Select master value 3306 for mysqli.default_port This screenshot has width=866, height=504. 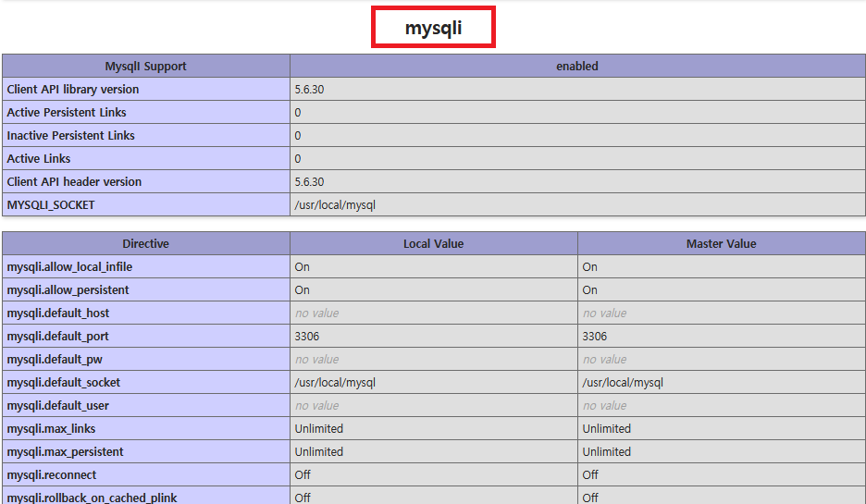pos(595,337)
